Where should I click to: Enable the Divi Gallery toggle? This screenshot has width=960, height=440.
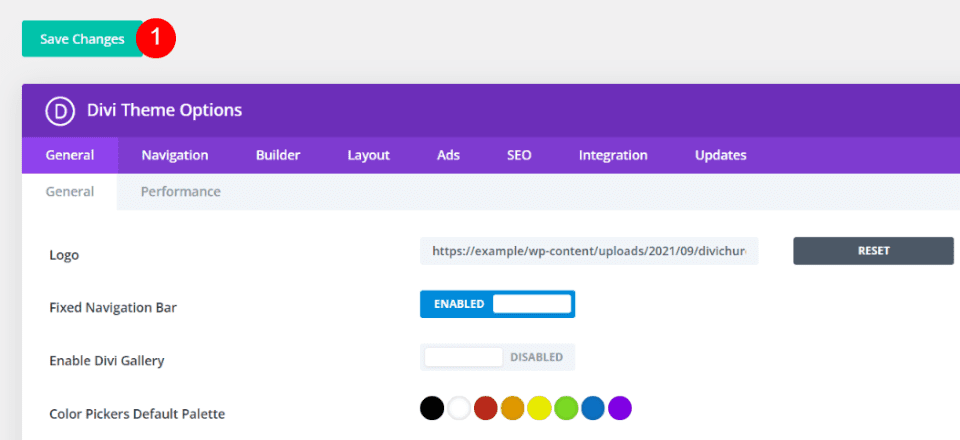[497, 357]
